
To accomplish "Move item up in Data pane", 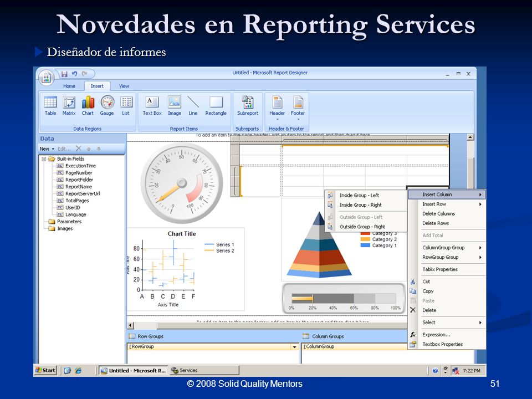I will pyautogui.click(x=89, y=149).
